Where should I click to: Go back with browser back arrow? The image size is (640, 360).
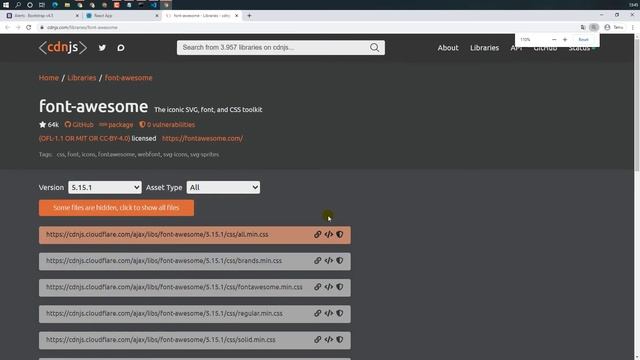pos(7,27)
